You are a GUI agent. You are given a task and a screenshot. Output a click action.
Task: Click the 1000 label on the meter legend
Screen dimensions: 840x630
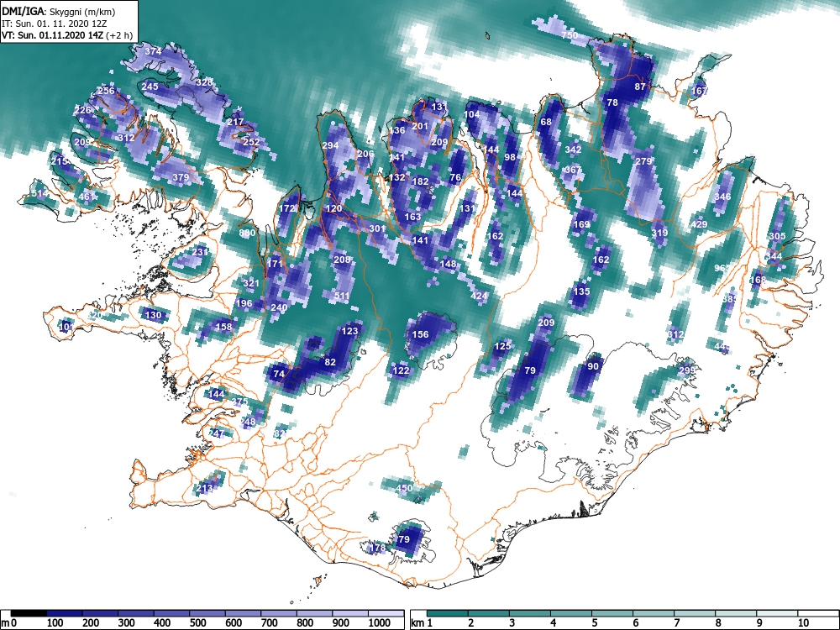[380, 623]
